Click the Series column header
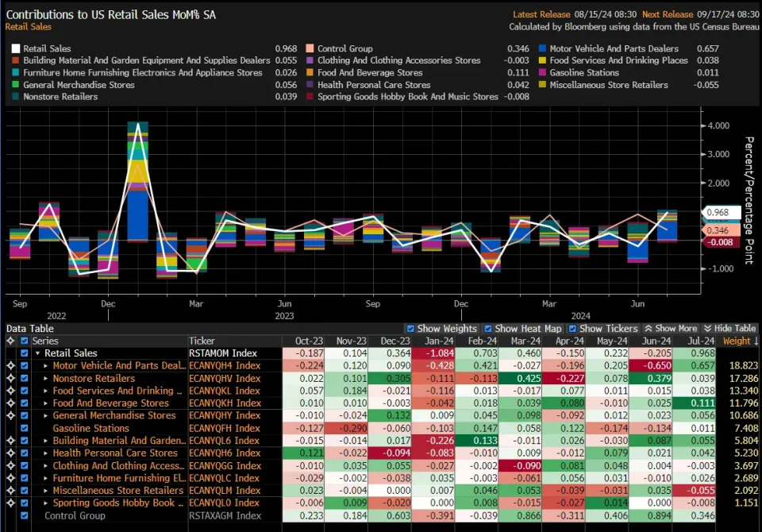Screen dimensions: 762x532 tap(45, 341)
